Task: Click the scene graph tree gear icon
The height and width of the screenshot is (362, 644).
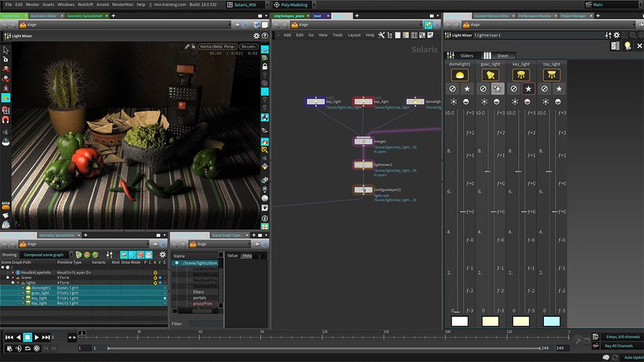Action: pyautogui.click(x=162, y=255)
